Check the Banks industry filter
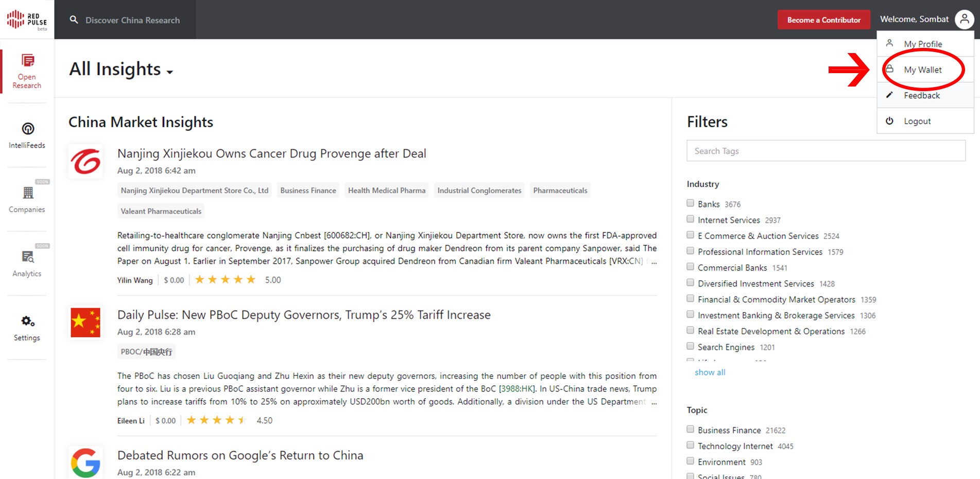The image size is (980, 479). click(x=690, y=203)
